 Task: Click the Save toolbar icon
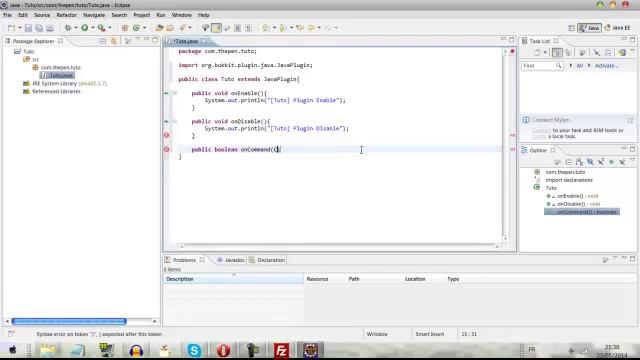pyautogui.click(x=28, y=28)
